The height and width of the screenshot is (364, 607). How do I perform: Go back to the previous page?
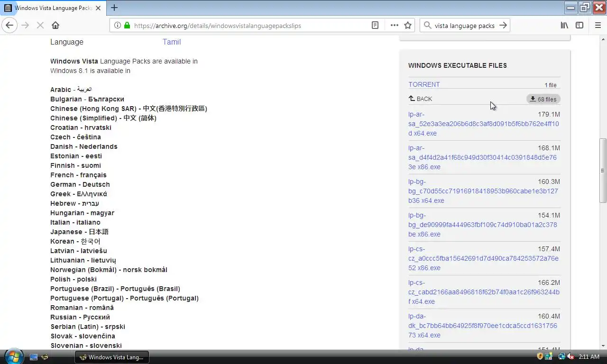click(9, 25)
